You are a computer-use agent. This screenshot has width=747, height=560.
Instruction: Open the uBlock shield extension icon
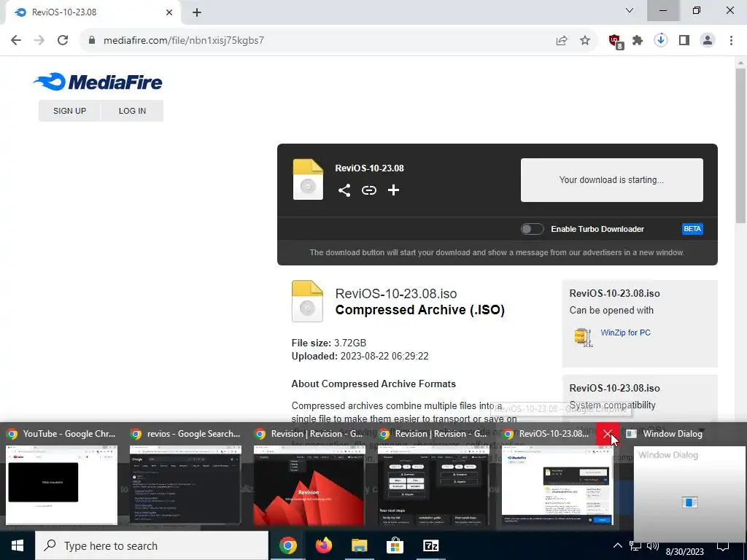[616, 41]
